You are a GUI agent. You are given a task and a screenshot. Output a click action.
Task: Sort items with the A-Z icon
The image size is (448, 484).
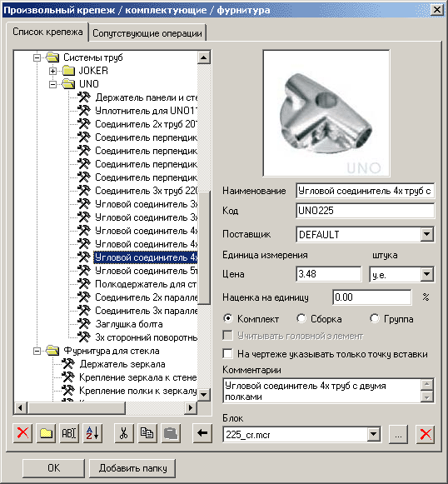[92, 433]
